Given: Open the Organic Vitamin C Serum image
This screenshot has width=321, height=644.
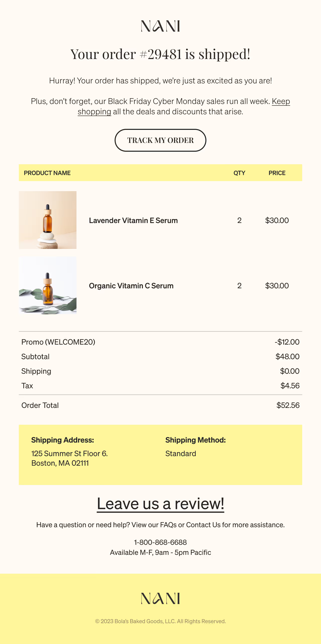Looking at the screenshot, I should click(48, 285).
